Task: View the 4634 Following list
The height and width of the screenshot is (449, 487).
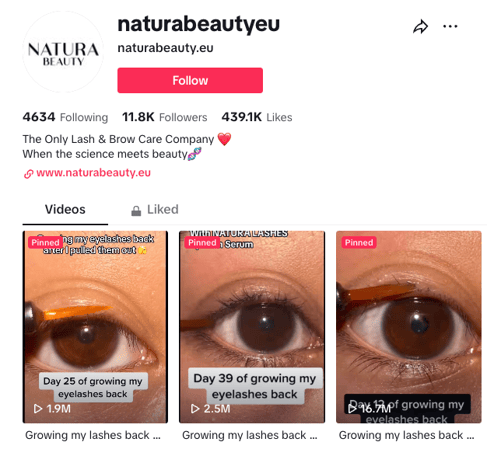Action: (x=65, y=117)
